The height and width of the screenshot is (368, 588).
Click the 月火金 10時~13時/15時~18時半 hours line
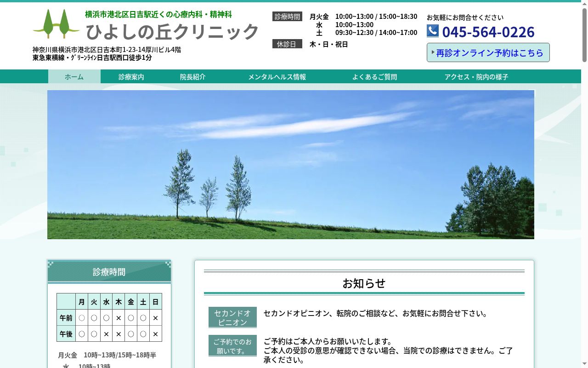point(107,355)
